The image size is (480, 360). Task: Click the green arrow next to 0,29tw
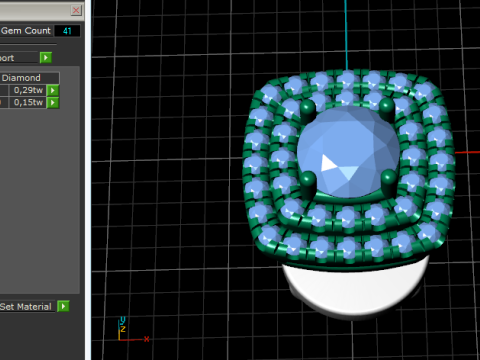click(x=53, y=90)
